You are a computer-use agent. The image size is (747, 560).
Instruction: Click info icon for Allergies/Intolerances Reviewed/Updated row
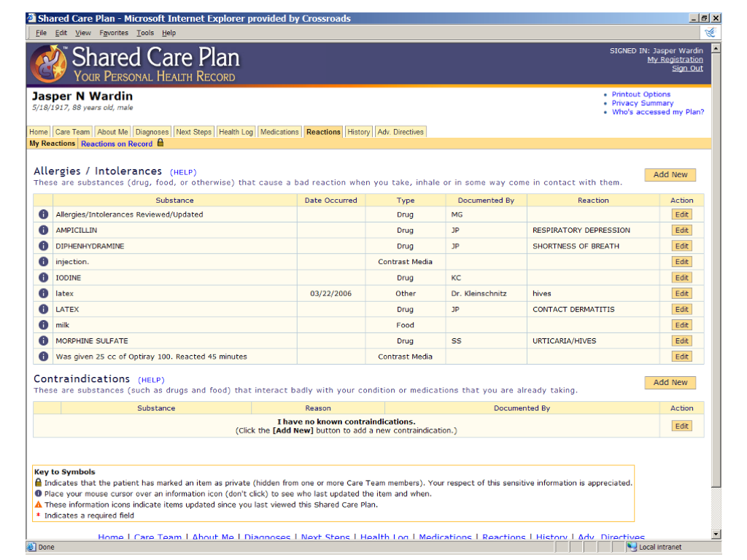click(43, 214)
